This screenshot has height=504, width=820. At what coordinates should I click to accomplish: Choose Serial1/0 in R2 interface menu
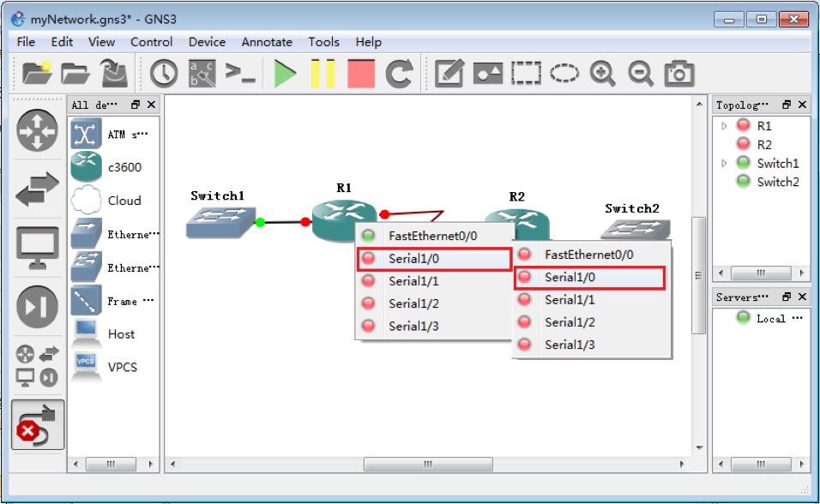[590, 278]
